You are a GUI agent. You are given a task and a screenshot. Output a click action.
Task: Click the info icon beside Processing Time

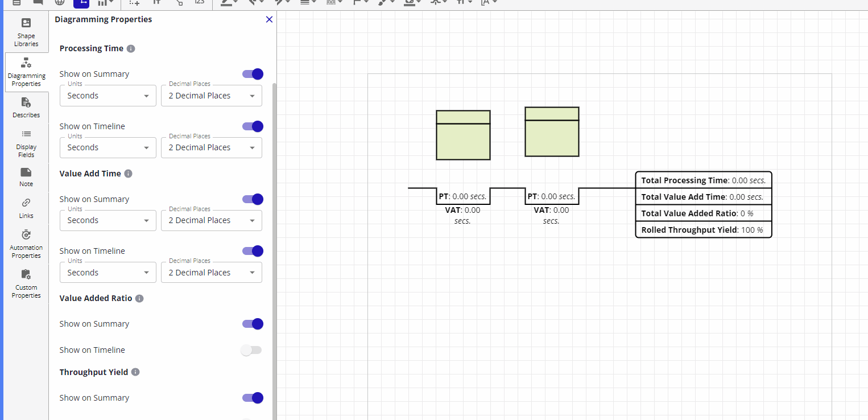(131, 49)
